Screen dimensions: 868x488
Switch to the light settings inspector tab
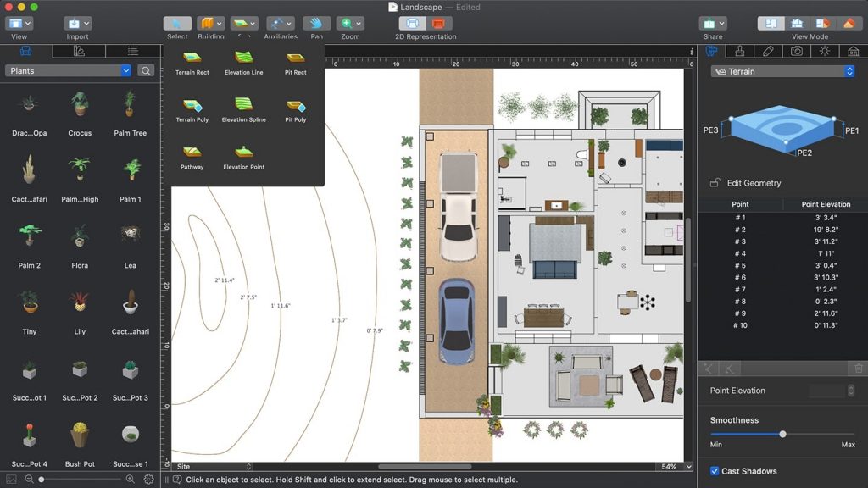tap(824, 52)
